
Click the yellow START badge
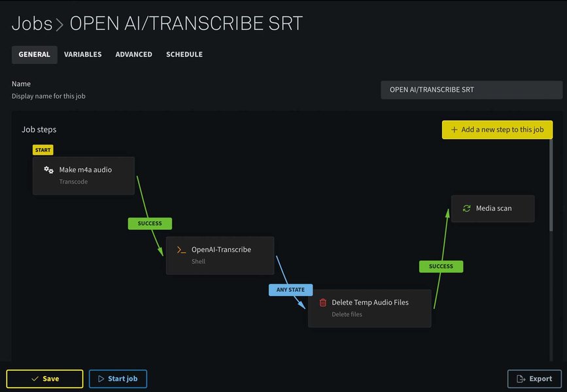click(x=43, y=150)
